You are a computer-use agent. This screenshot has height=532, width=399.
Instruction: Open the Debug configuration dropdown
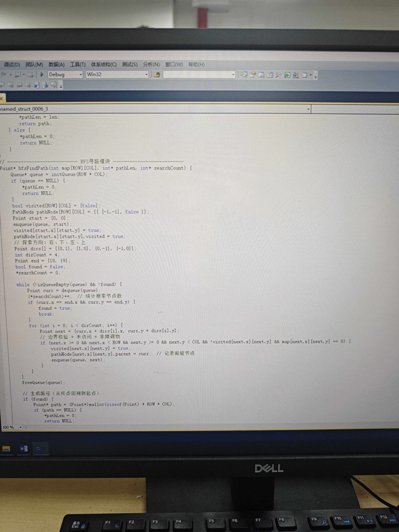pos(81,75)
